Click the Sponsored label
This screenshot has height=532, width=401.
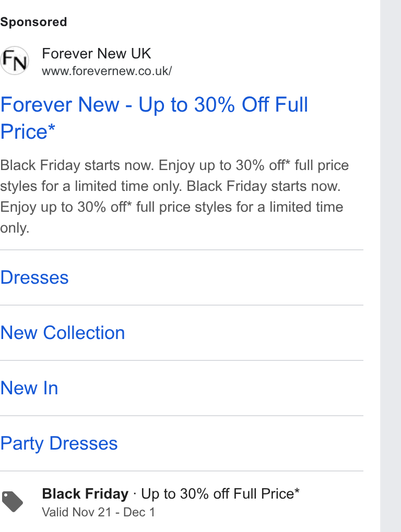click(x=33, y=22)
